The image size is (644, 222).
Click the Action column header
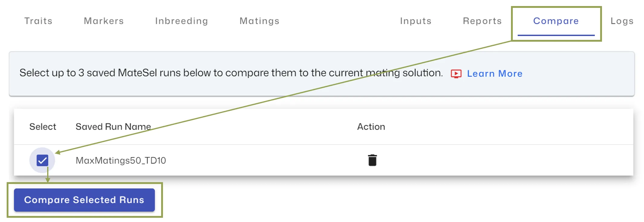371,127
